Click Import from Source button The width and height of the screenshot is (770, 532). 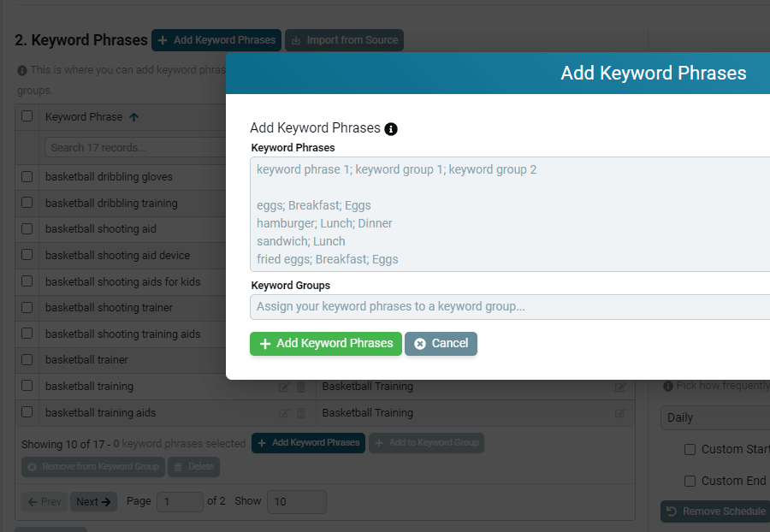tap(344, 40)
